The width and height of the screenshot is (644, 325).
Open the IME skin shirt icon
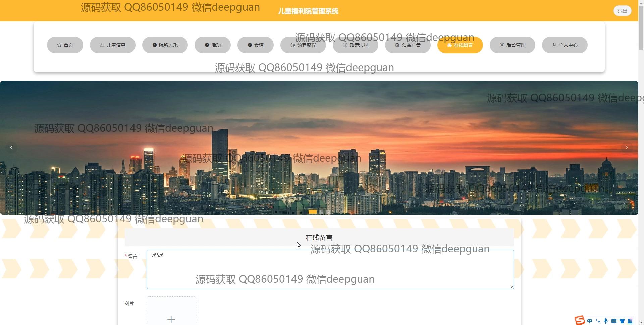click(x=622, y=321)
